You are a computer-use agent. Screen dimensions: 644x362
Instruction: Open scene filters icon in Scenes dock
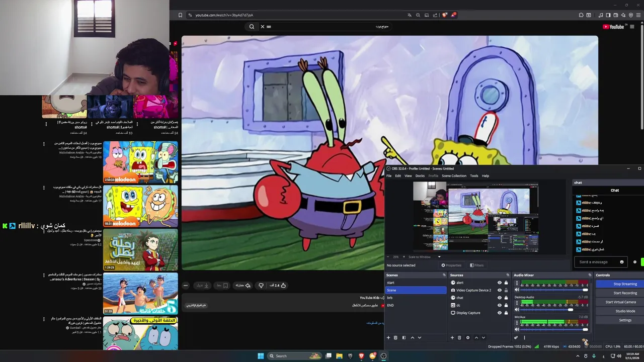[x=404, y=338]
